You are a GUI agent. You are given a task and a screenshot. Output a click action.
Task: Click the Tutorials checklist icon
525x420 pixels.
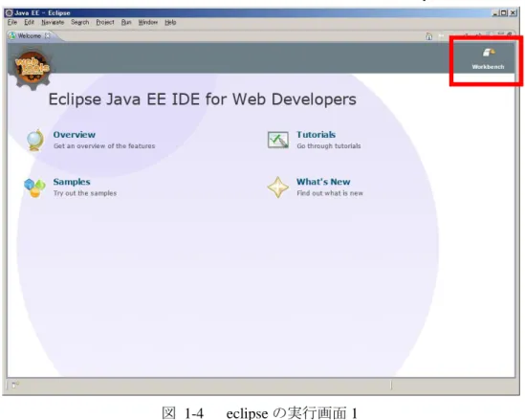(x=278, y=140)
